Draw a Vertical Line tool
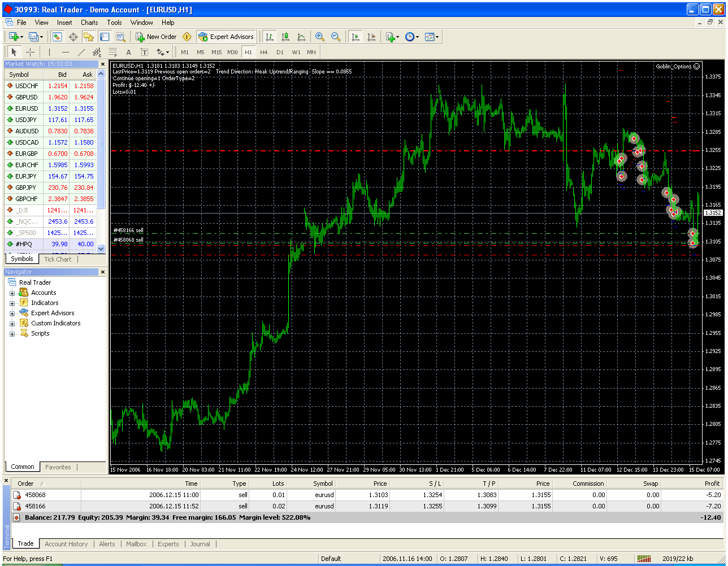The width and height of the screenshot is (728, 566). tap(49, 52)
